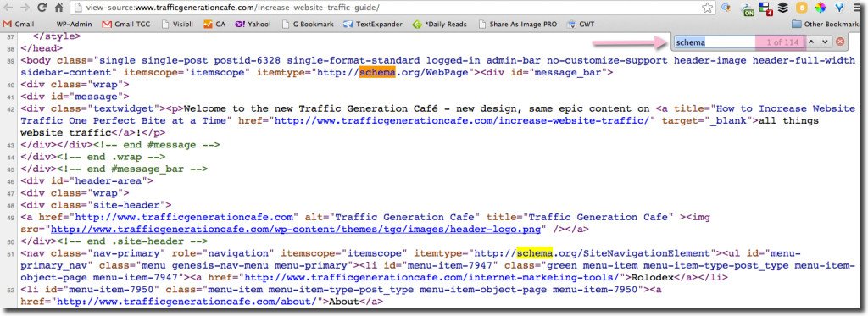Image resolution: width=868 pixels, height=316 pixels.
Task: Open the extension showing the green ON badge
Action: 748,8
